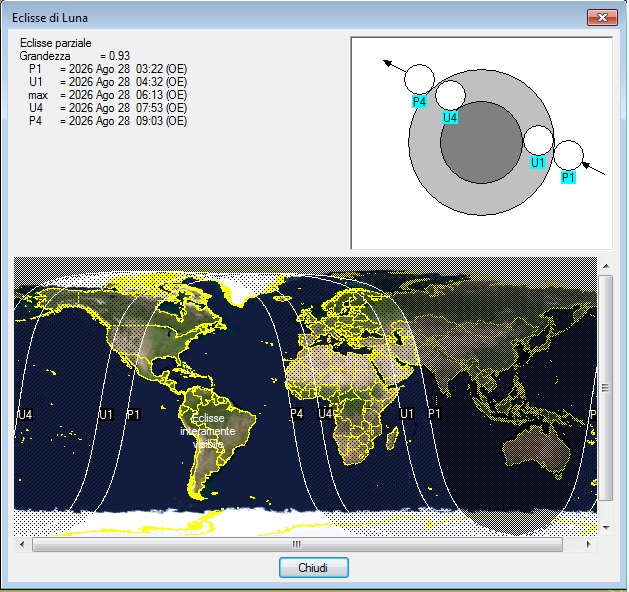Select the moon circle above the P4 label
The width and height of the screenshot is (629, 592).
[x=419, y=78]
